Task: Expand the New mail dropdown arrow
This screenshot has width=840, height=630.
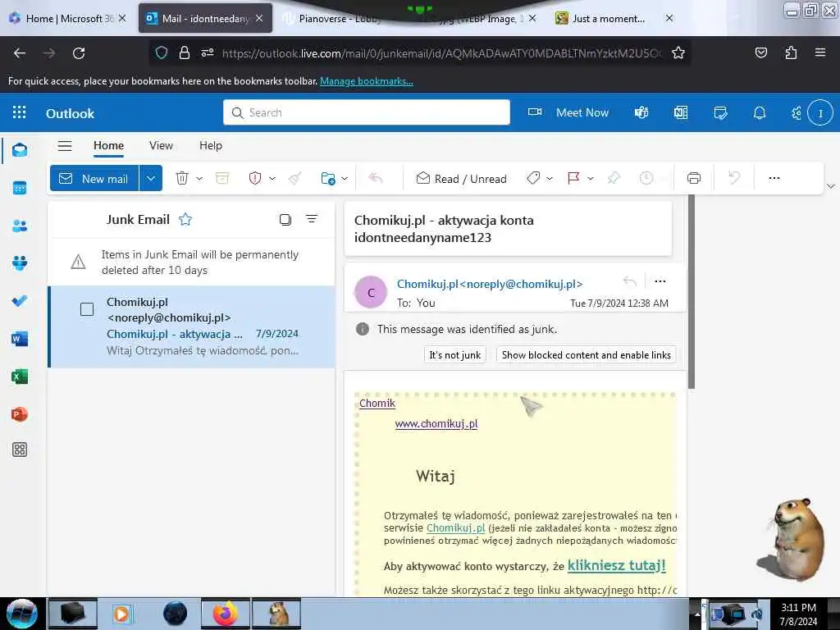Action: [x=151, y=178]
